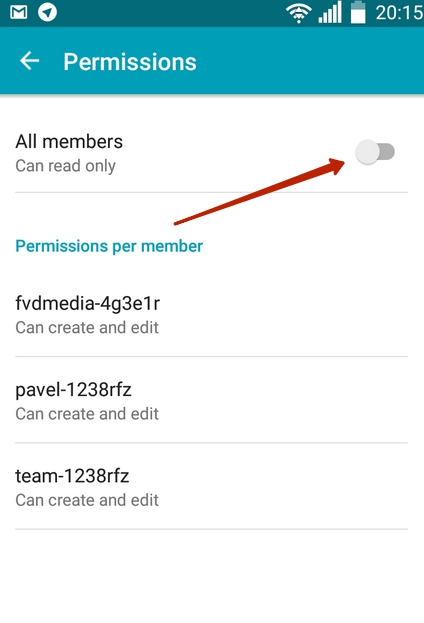Screen dimensions: 424x623
Task: Select the All members row label
Action: pyautogui.click(x=69, y=141)
